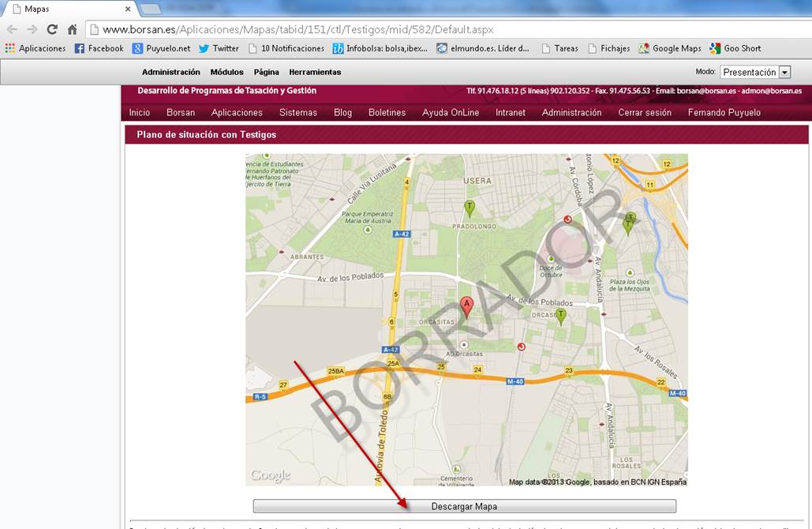The width and height of the screenshot is (812, 529).
Task: Click the red A marker on map
Action: [466, 306]
